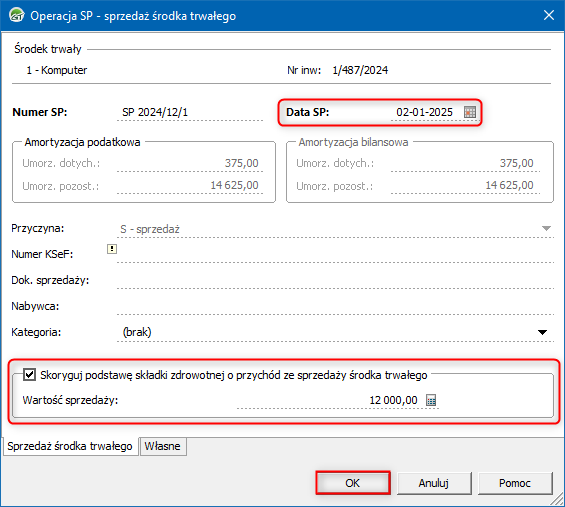
Task: Cancel the operation with Anuluj
Action: click(x=434, y=483)
